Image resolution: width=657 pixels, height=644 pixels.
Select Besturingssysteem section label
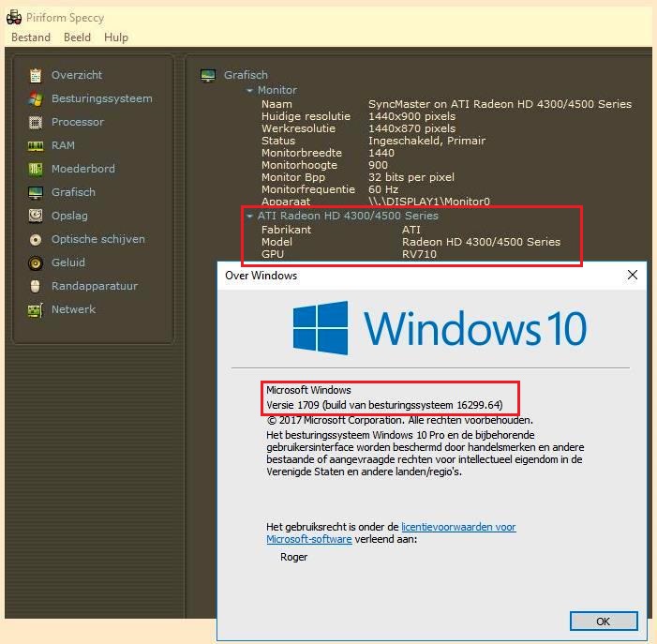pos(102,98)
